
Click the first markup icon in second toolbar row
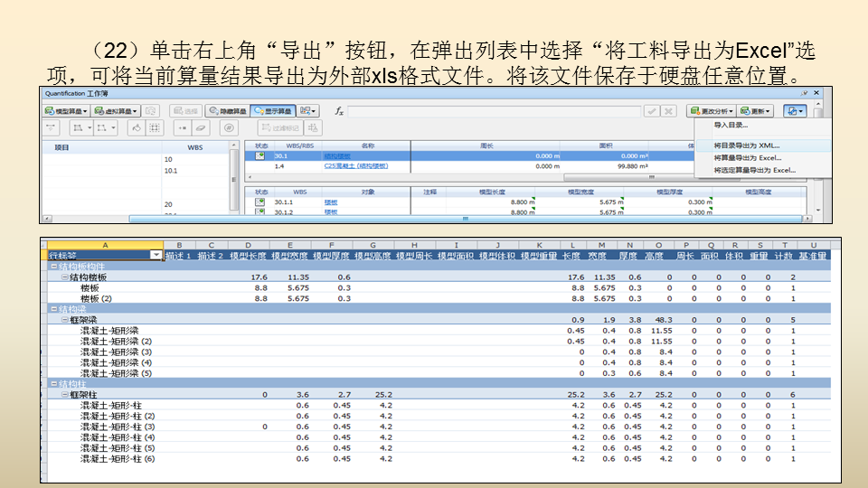(52, 127)
